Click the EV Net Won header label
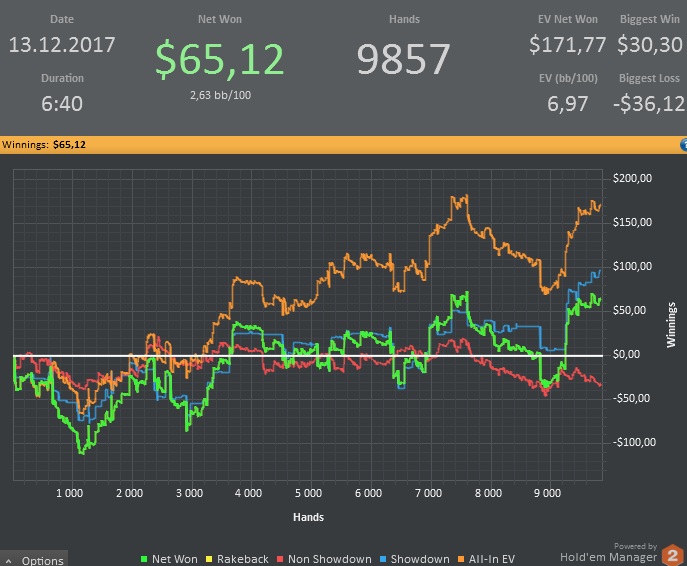 pyautogui.click(x=568, y=19)
